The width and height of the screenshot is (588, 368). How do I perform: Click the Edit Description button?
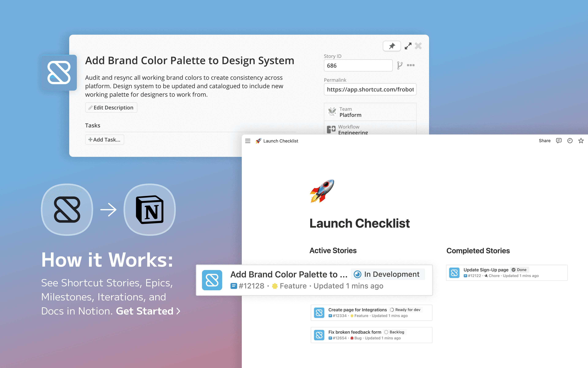pyautogui.click(x=111, y=108)
